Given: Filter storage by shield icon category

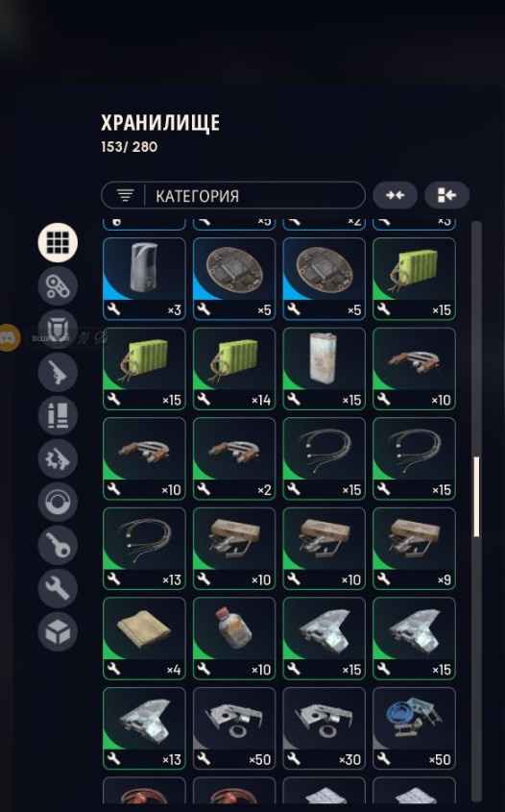Looking at the screenshot, I should (x=58, y=329).
